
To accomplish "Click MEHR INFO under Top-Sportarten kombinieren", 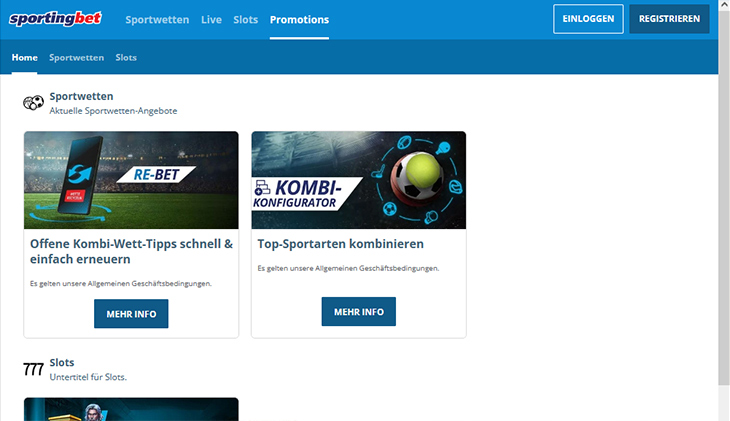I will (x=358, y=312).
